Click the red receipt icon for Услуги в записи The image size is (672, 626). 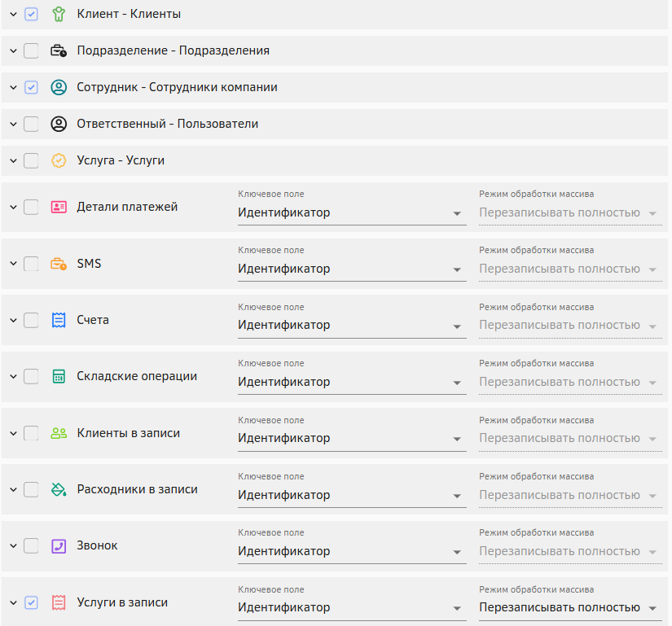point(59,602)
